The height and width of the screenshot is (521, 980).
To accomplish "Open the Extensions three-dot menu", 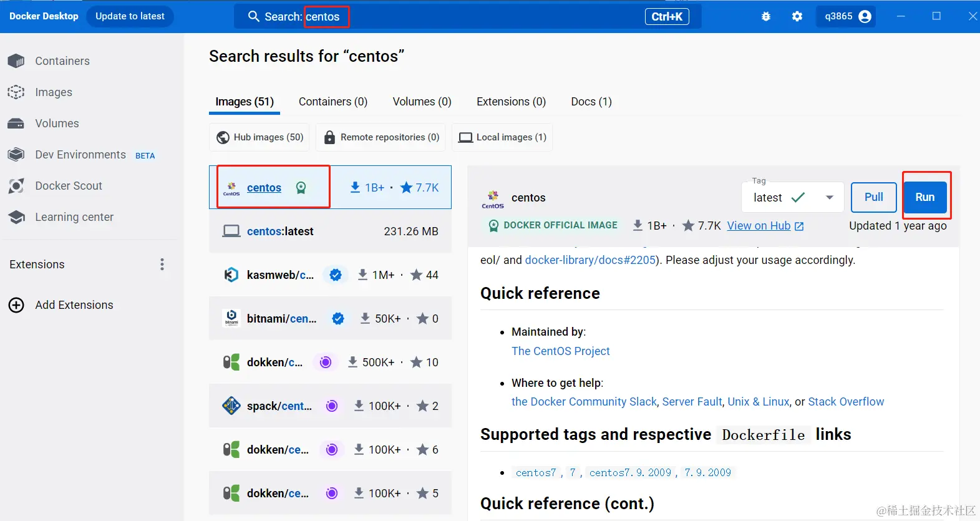I will 162,265.
